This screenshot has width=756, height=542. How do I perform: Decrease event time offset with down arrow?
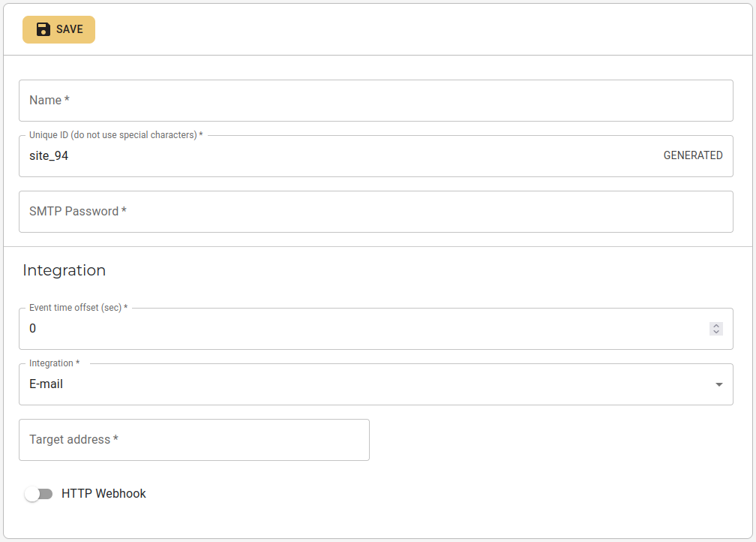tap(716, 332)
